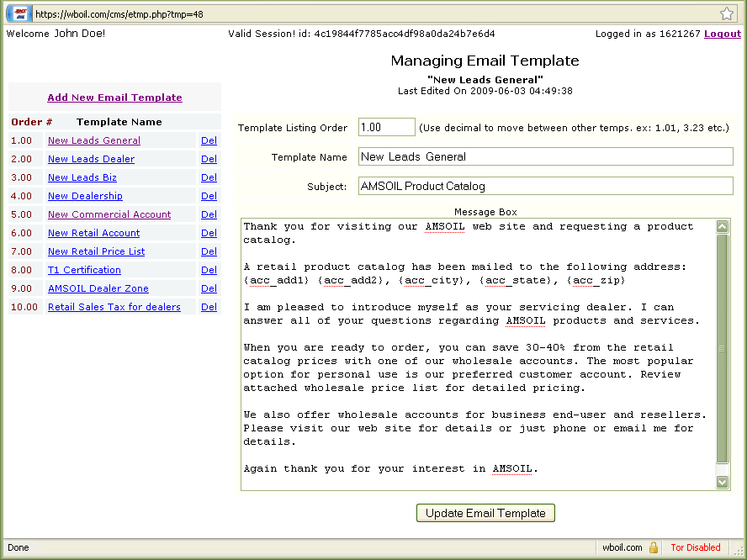Bookmark page with the star icon
The height and width of the screenshot is (560, 747).
click(x=727, y=13)
